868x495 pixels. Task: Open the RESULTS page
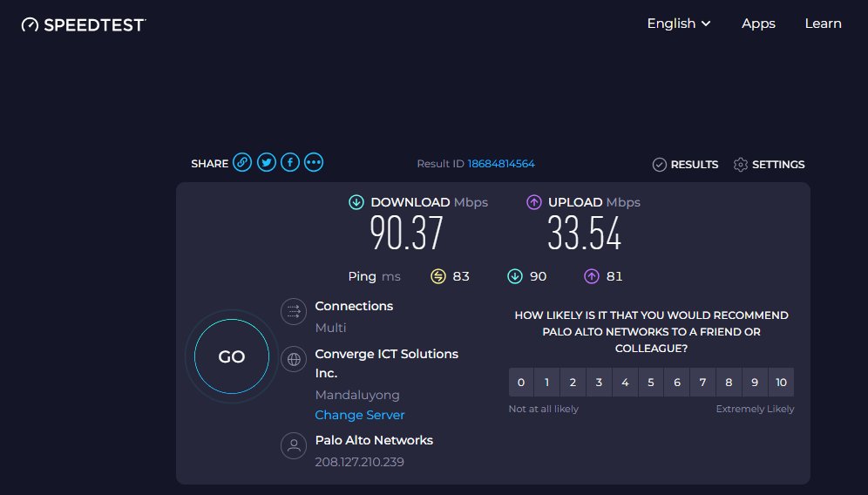(x=685, y=165)
